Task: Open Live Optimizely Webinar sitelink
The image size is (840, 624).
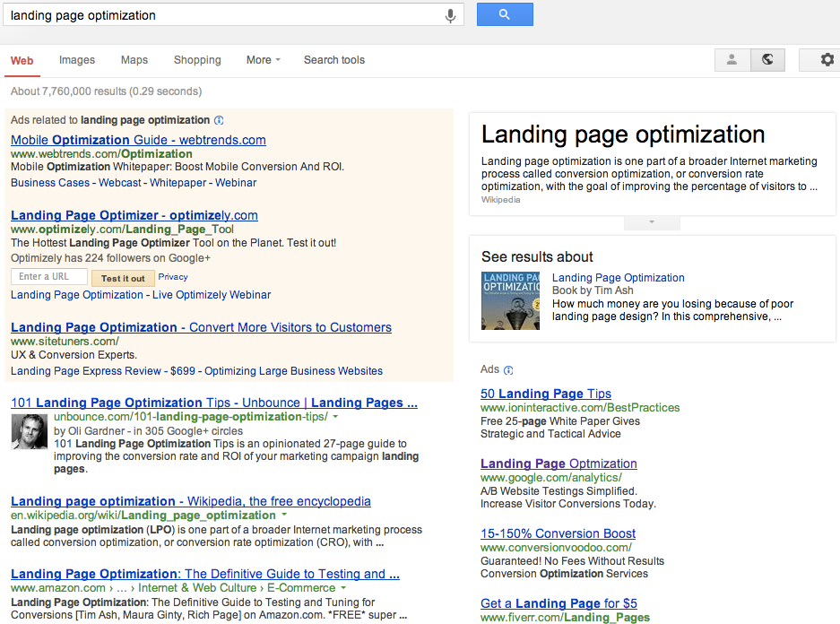Action: point(212,295)
